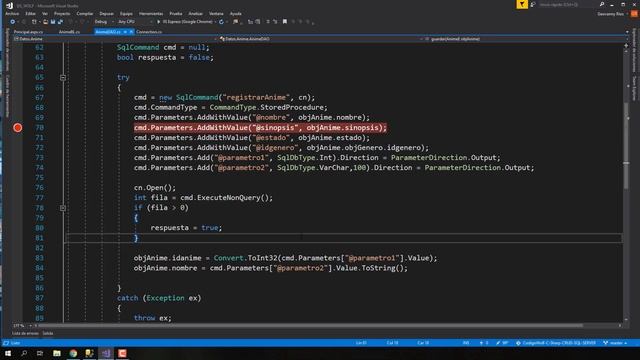Collapse the if block on line 78
The width and height of the screenshot is (640, 360).
click(x=63, y=208)
